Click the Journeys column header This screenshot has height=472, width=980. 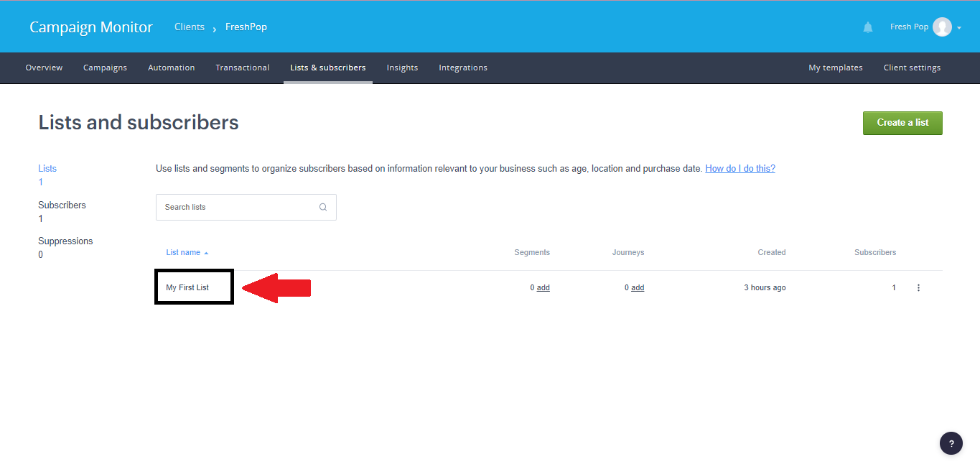click(628, 252)
